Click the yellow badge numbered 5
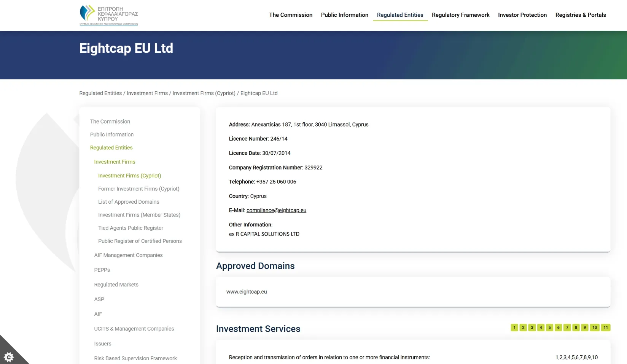 tap(549, 328)
